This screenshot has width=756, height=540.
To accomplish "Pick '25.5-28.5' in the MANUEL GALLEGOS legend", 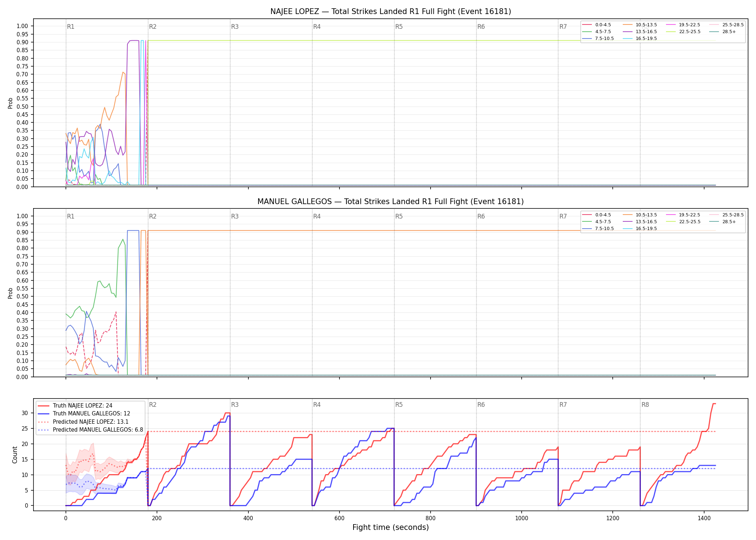I will coord(726,215).
